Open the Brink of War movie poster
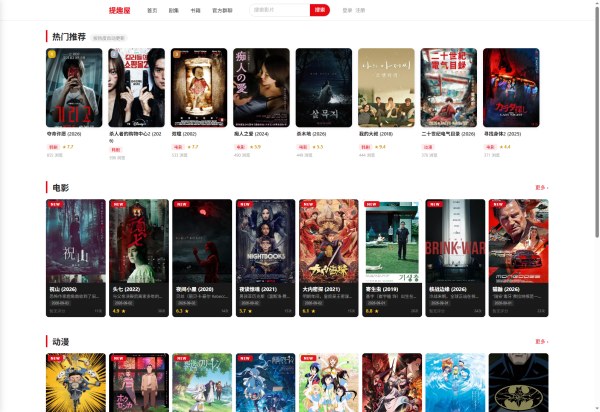Screen dimensions: 600x412 [455, 241]
